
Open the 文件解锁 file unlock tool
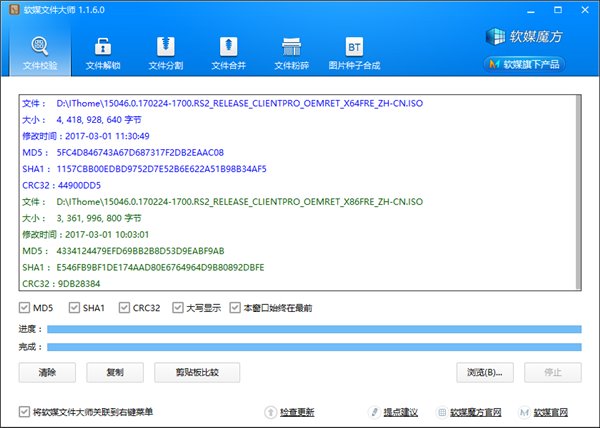point(103,53)
